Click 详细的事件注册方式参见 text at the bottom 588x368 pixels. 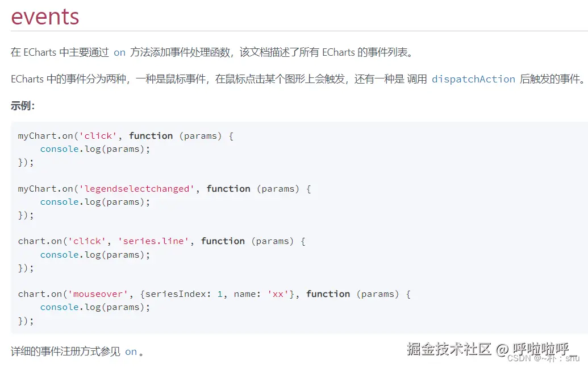click(x=65, y=352)
